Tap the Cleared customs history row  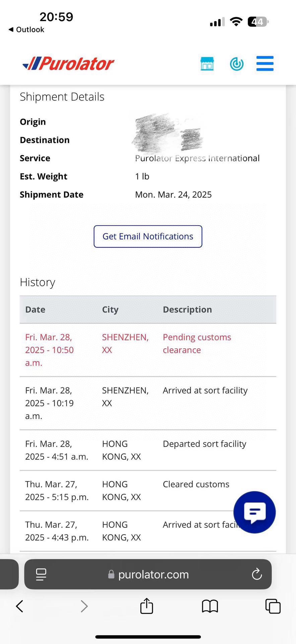coord(196,484)
